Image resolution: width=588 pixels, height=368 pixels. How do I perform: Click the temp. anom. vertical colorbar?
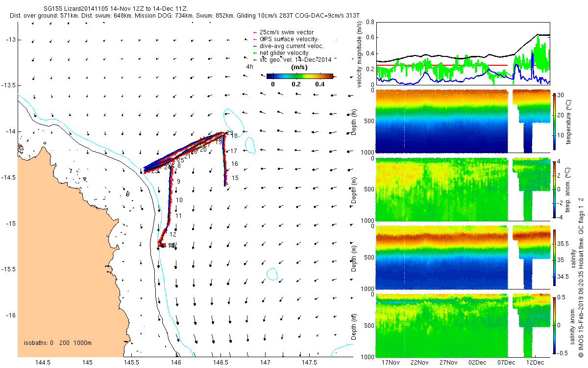tap(554, 189)
